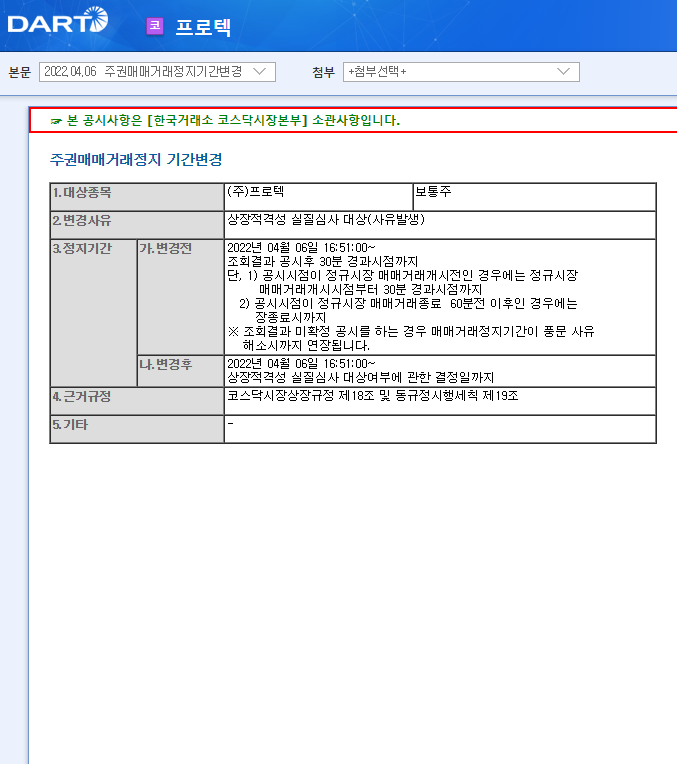Click the 주권매매거래정지 기간변경 title
Image resolution: width=677 pixels, height=764 pixels.
coord(136,159)
